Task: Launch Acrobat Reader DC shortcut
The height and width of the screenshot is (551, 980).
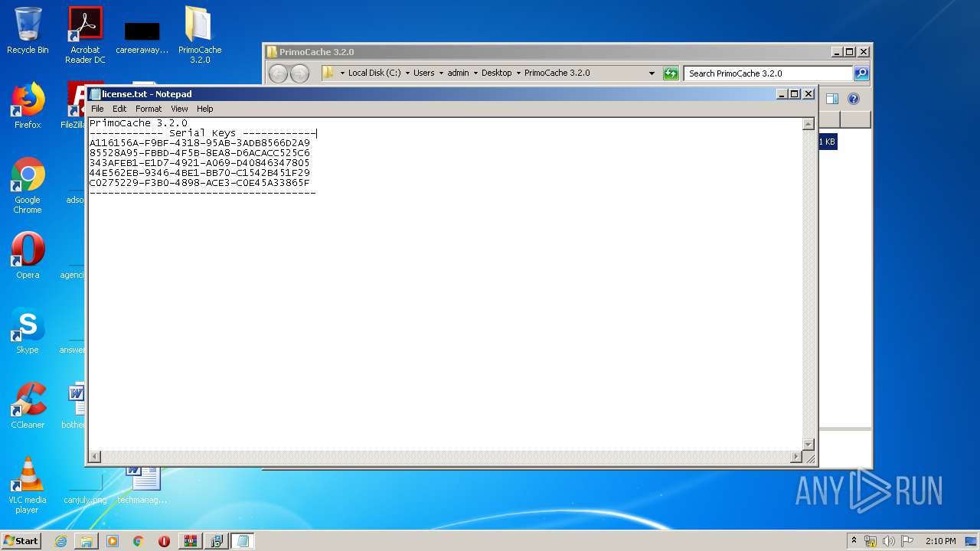Action: tap(85, 35)
